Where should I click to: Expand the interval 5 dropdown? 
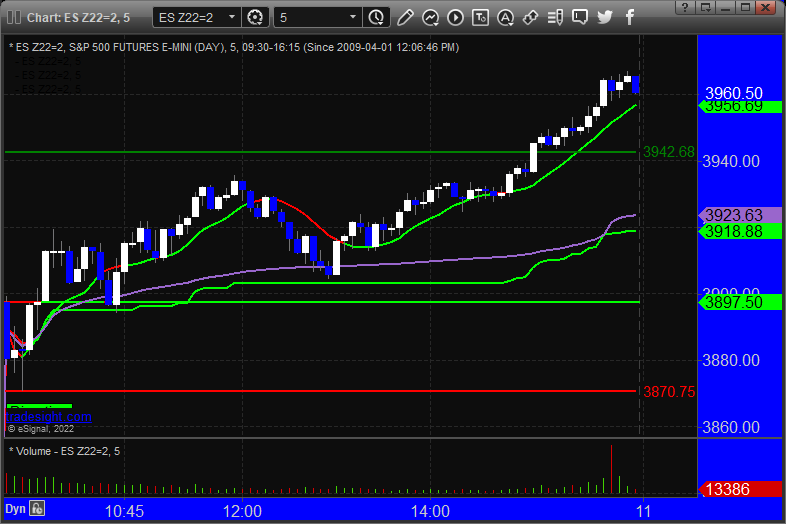353,18
